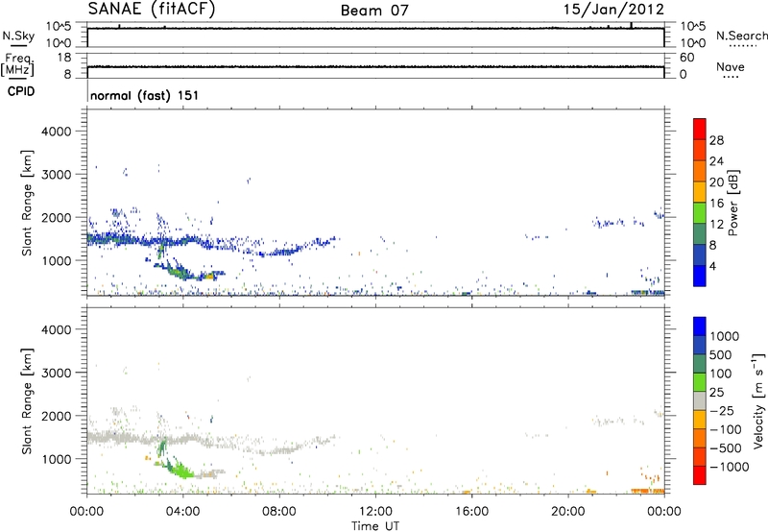Click the 20:00 time axis label
Viewport: 768px width, 532px height.
coord(567,512)
